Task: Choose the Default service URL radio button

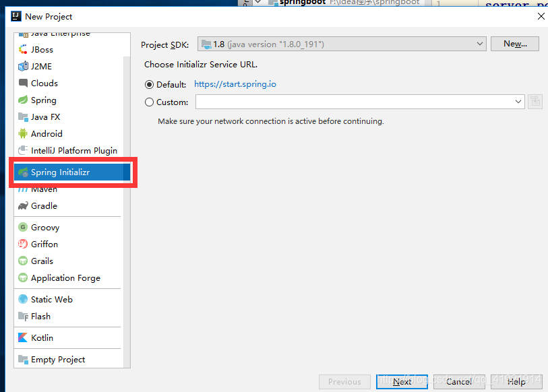Action: pos(149,85)
